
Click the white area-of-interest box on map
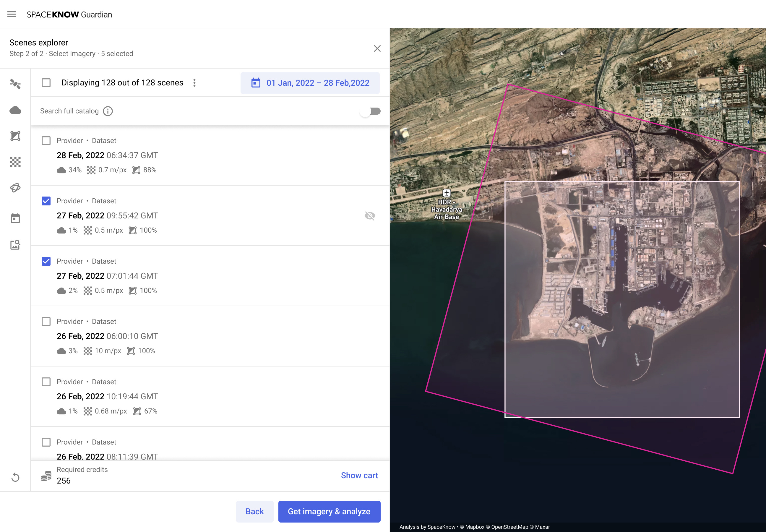pyautogui.click(x=622, y=299)
